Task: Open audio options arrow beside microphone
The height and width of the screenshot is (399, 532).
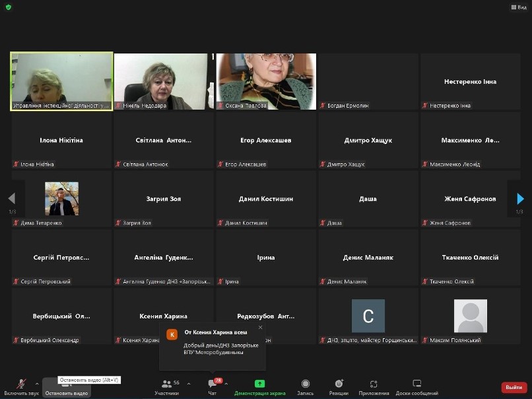Action: coord(37,384)
